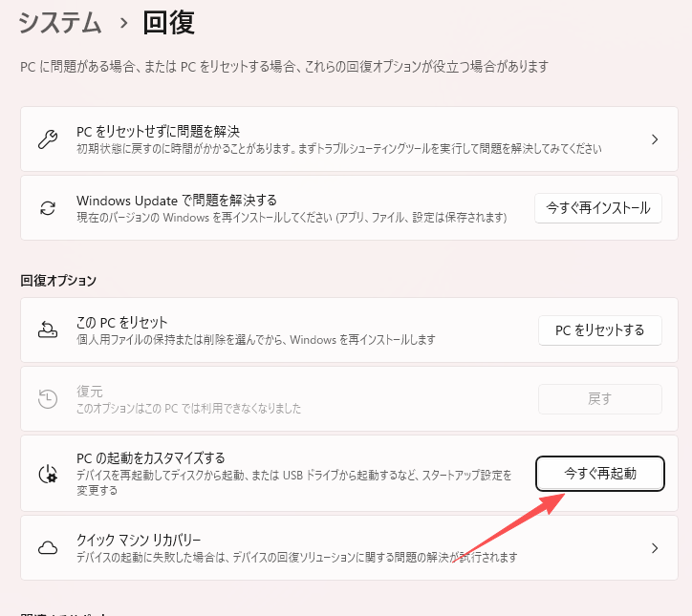This screenshot has width=692, height=616.
Task: Click the cloud quick recovery icon
Action: coord(48,548)
